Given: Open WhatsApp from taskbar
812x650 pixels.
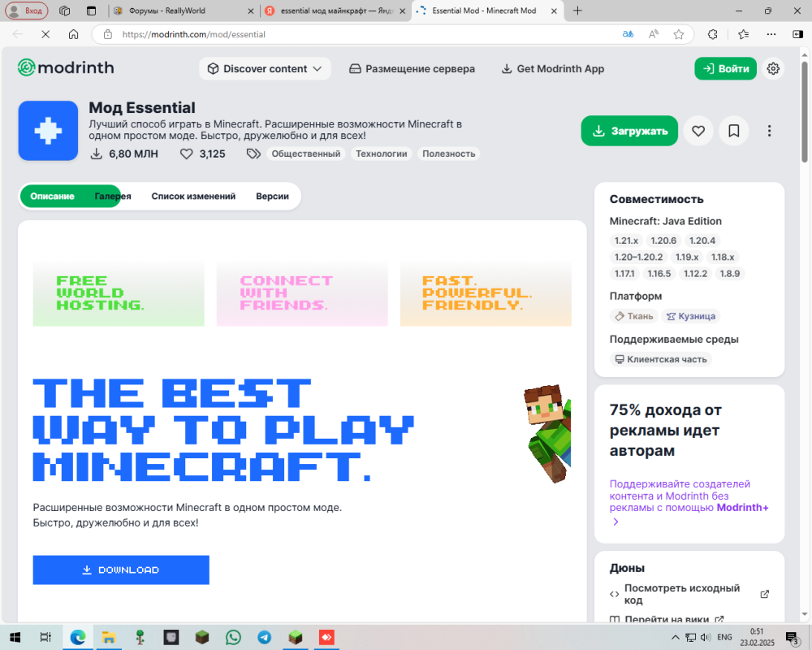Looking at the screenshot, I should pos(233,637).
